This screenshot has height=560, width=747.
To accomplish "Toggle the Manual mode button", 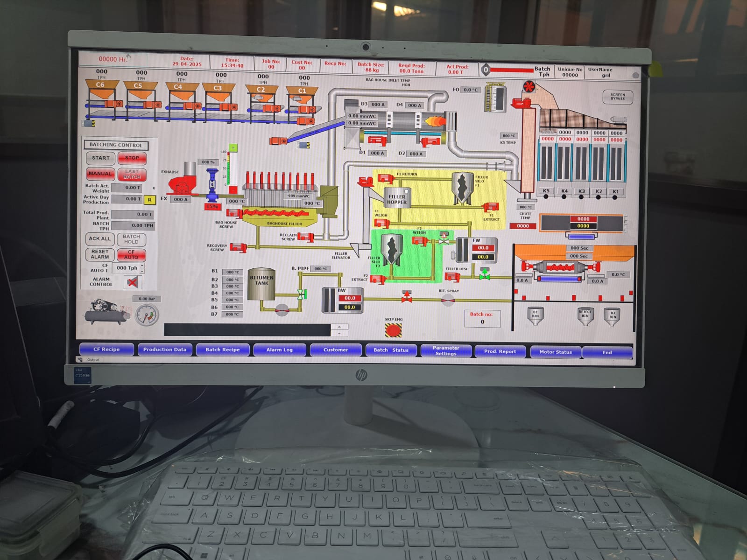I will point(100,174).
